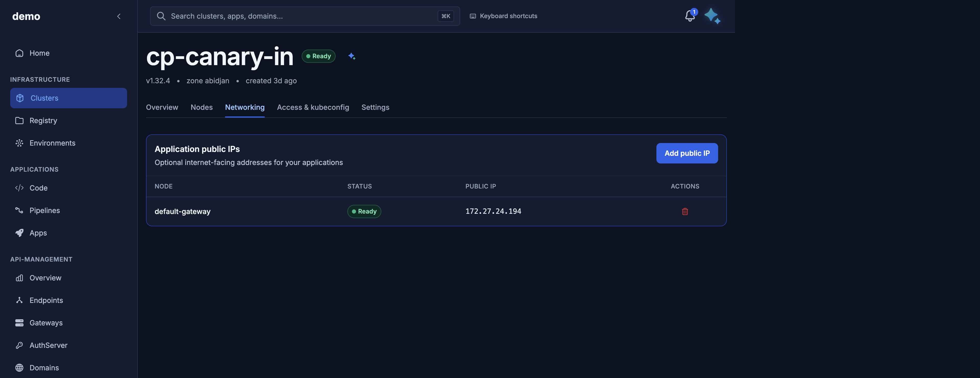Click the PUBLIC IP column header
This screenshot has width=980, height=378.
[481, 186]
